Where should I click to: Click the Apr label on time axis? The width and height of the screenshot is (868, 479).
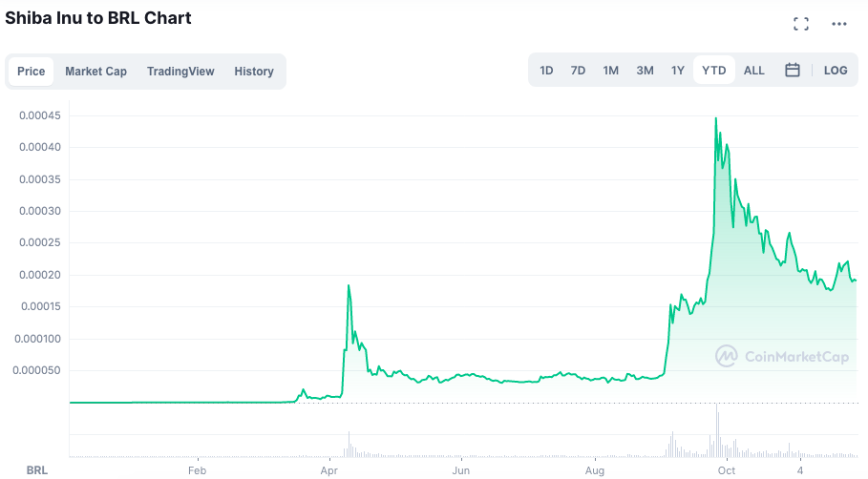coord(328,470)
